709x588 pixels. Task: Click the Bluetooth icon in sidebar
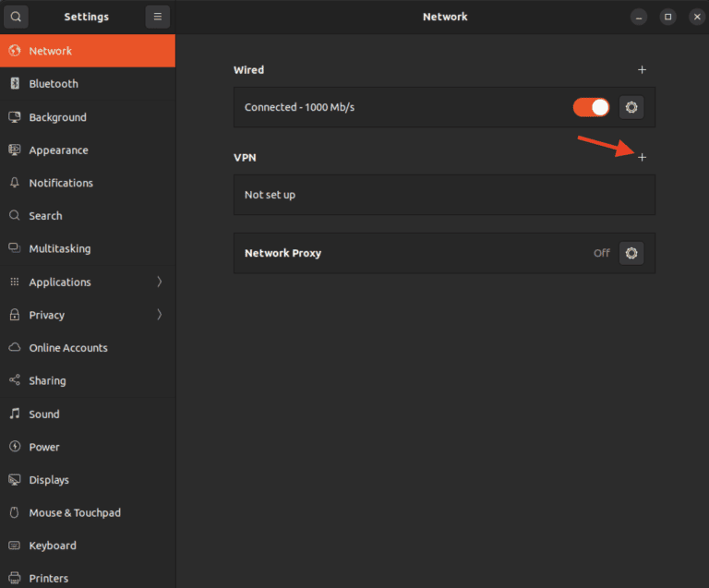[x=15, y=84]
